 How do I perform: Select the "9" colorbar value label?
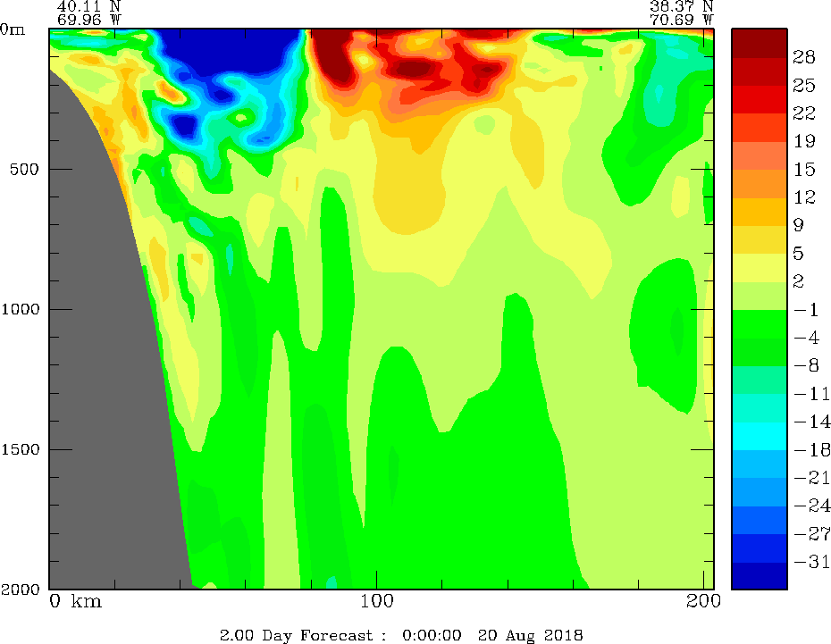799,225
